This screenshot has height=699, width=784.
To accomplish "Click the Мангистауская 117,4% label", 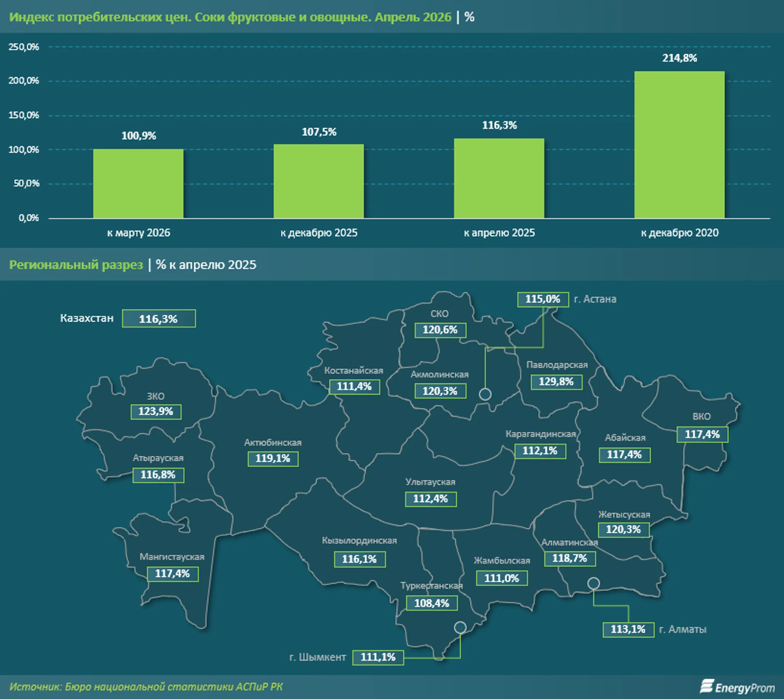I will point(173,574).
